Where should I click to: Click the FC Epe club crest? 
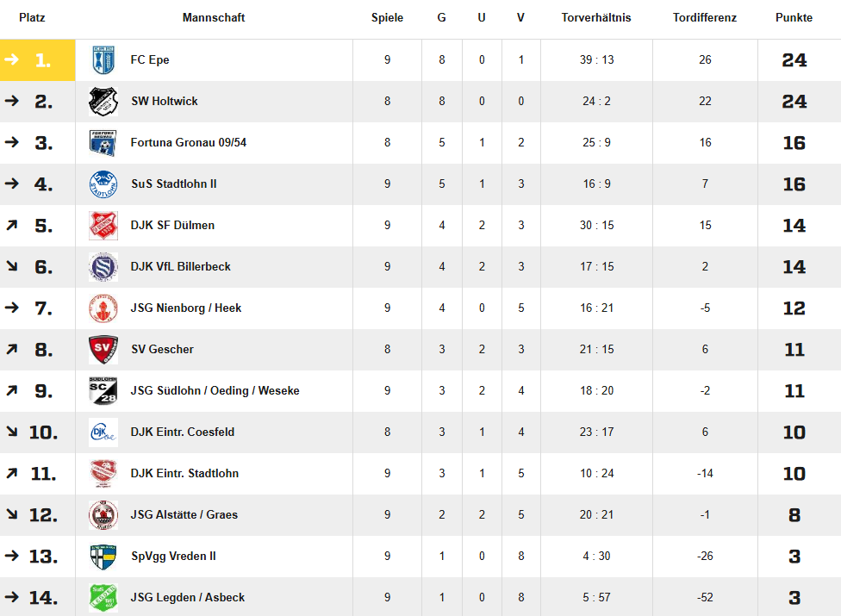tap(103, 60)
